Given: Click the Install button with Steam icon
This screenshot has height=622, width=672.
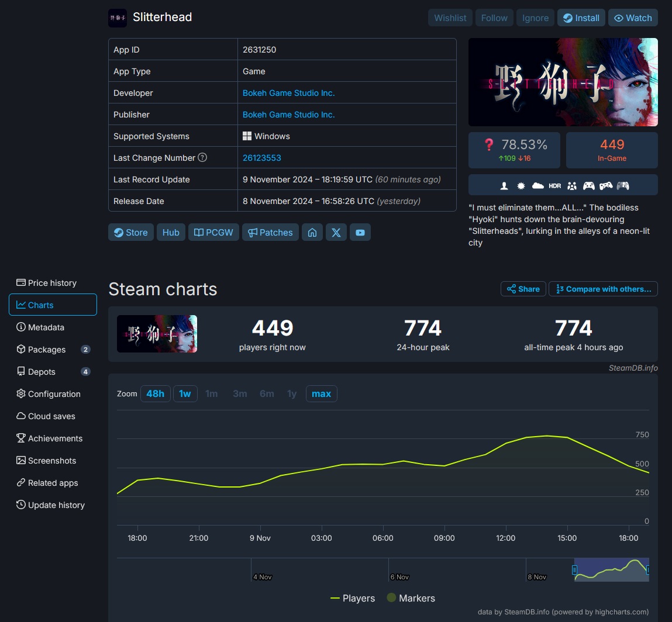Looking at the screenshot, I should point(581,18).
